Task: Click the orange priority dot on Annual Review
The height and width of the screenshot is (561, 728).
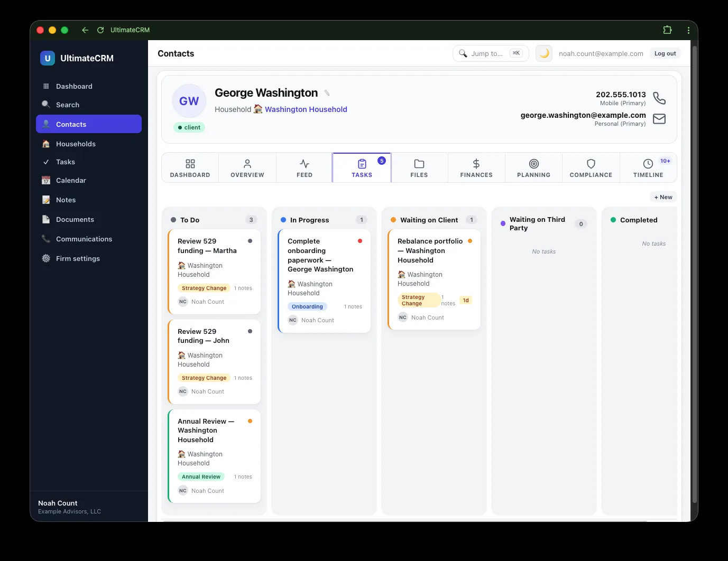Action: point(250,421)
